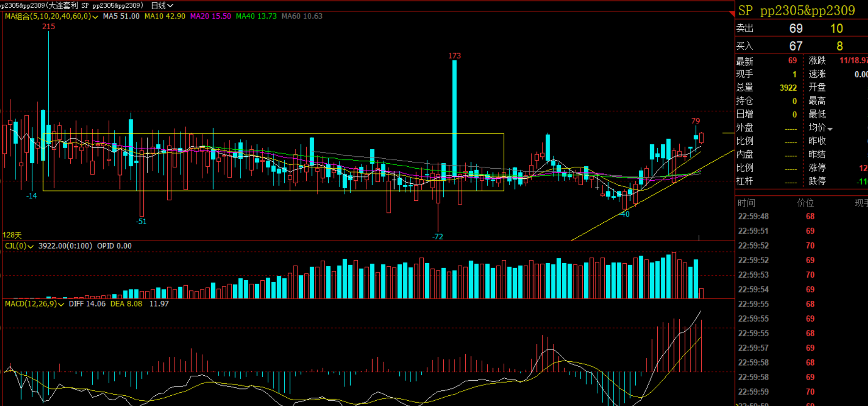Click the 215 high price marker

pyautogui.click(x=49, y=27)
